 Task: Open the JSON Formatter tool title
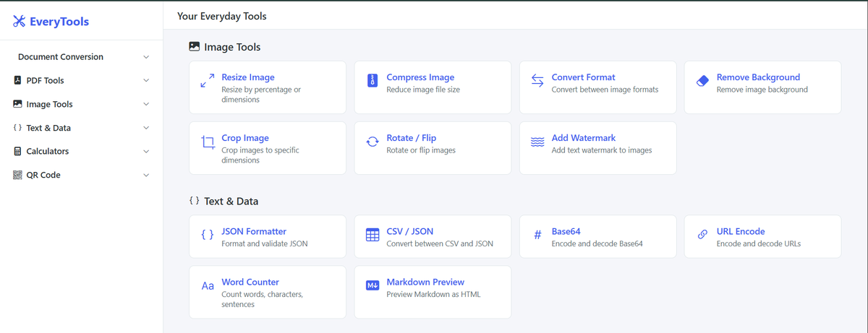[x=254, y=232]
